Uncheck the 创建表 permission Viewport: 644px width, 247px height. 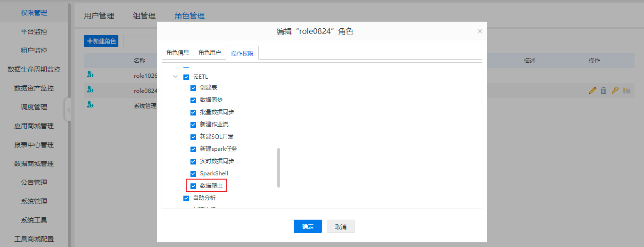pos(193,88)
